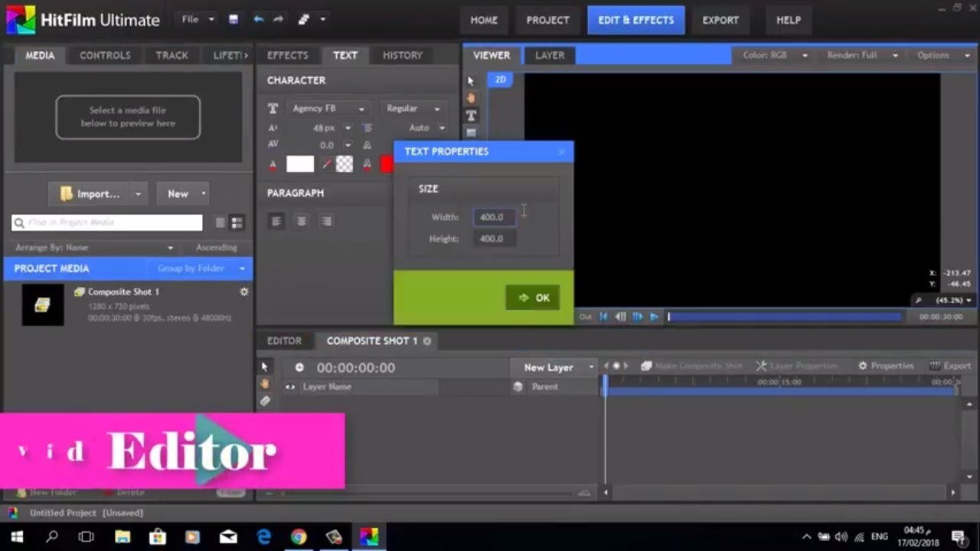Click the Width input field
Image resolution: width=980 pixels, height=551 pixels.
coord(494,217)
